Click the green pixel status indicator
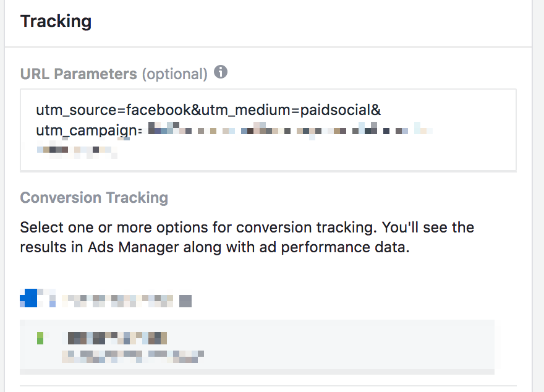 click(40, 338)
